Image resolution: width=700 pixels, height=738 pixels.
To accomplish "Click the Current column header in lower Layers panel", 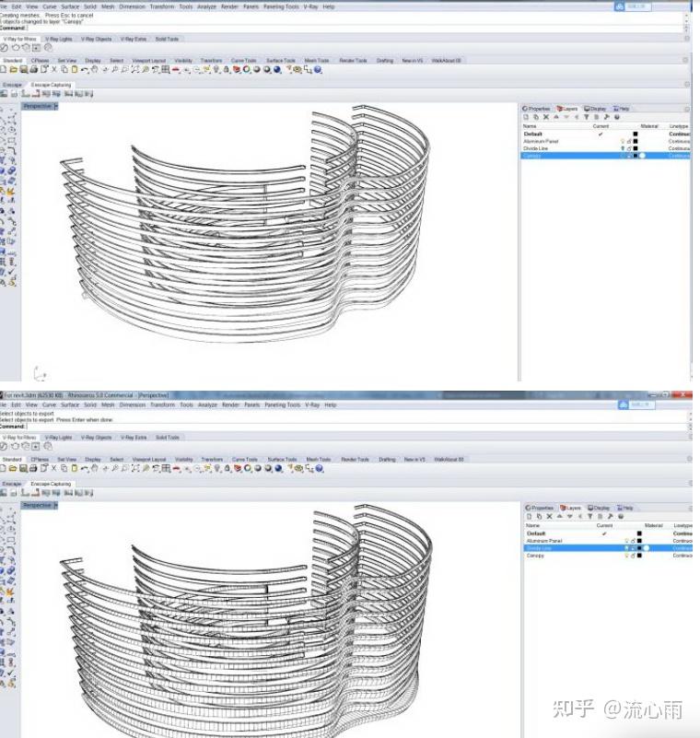I will [x=604, y=525].
